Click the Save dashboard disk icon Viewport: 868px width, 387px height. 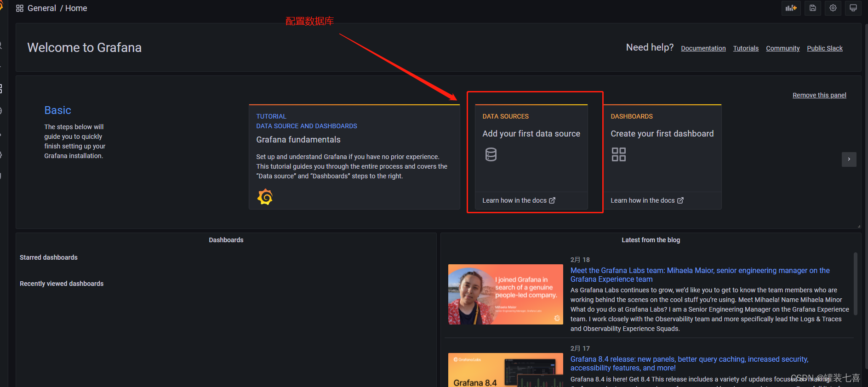(813, 8)
